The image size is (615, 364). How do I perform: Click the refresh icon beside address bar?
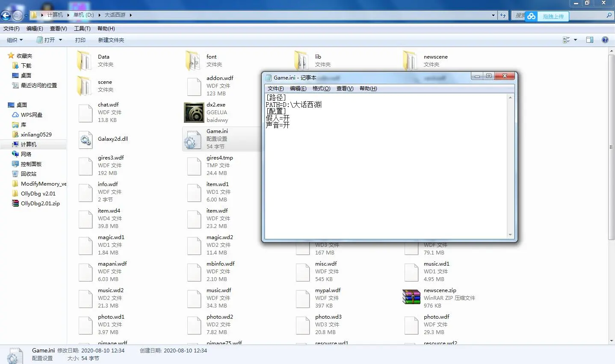click(503, 15)
